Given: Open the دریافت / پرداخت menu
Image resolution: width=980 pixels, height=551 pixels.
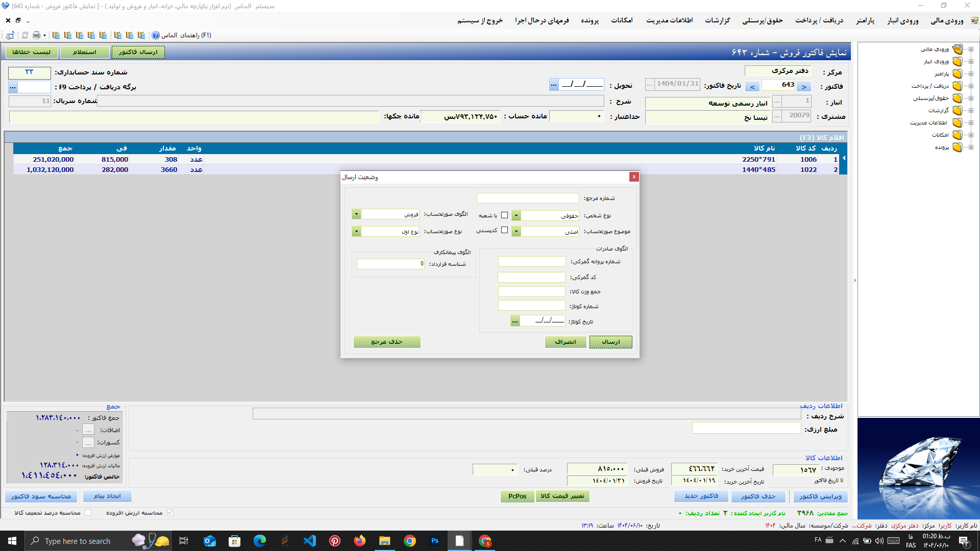Looking at the screenshot, I should [x=819, y=20].
